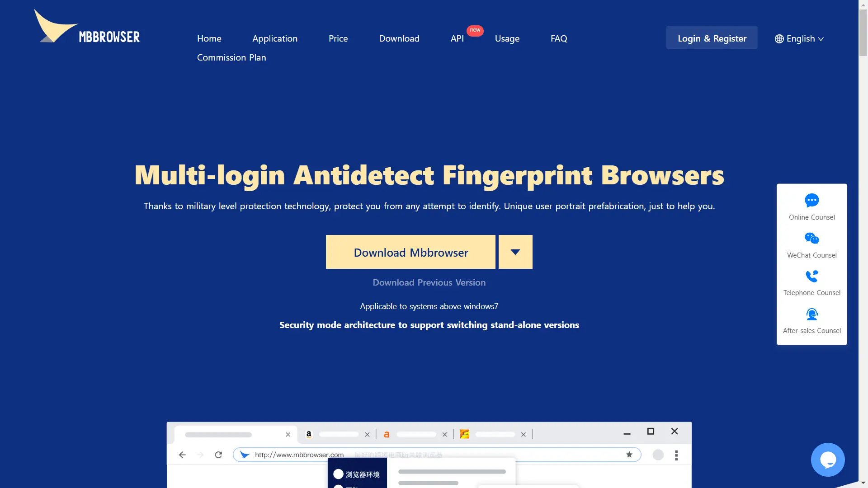Toggle the star bookmark icon in preview URL bar
The width and height of the screenshot is (868, 488).
point(628,454)
